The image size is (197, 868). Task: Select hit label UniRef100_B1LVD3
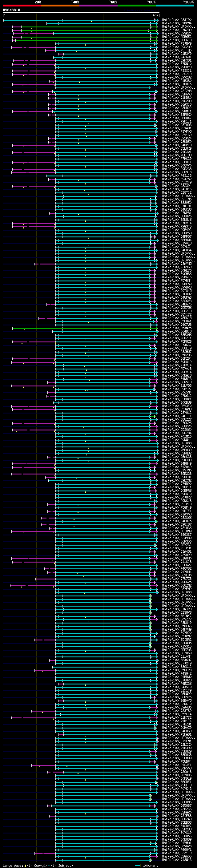(177, 386)
